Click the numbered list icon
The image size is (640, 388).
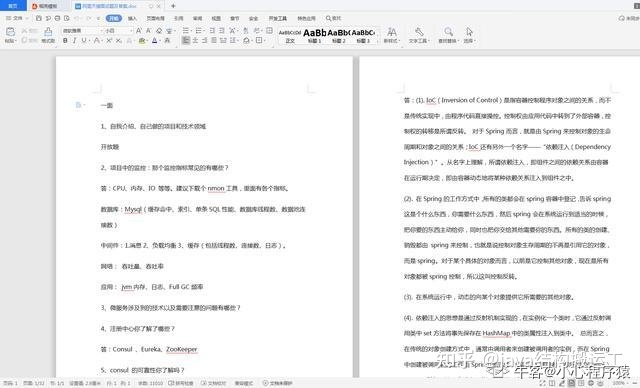pos(199,31)
